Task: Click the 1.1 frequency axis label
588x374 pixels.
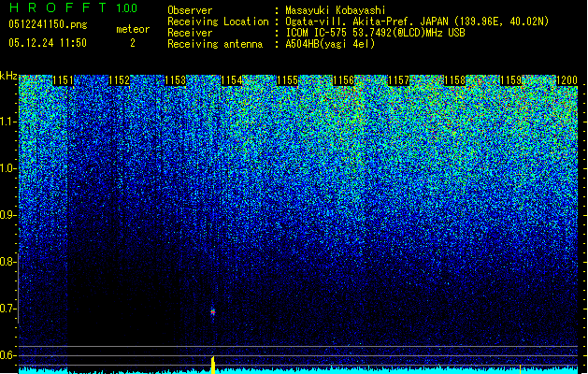Action: coord(7,122)
